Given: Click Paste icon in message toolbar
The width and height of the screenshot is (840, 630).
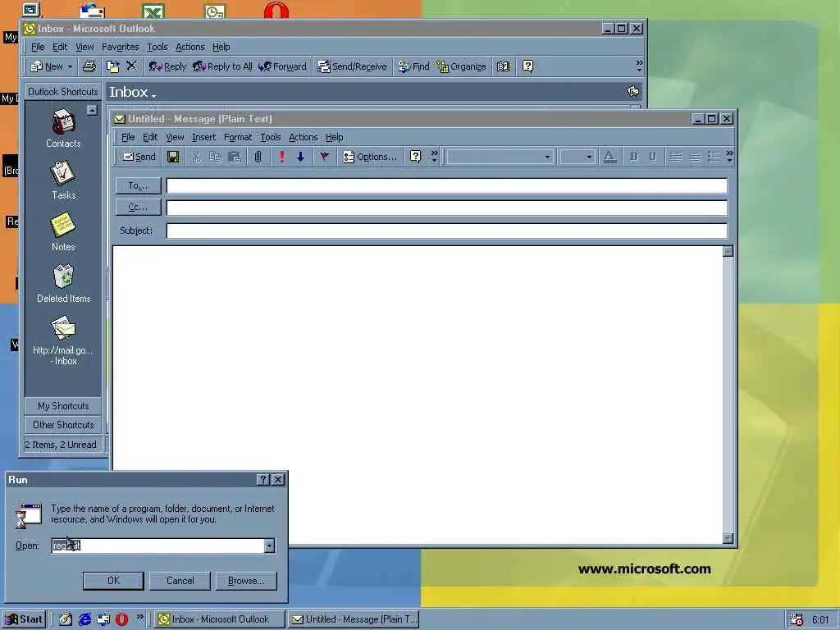Looking at the screenshot, I should 235,157.
